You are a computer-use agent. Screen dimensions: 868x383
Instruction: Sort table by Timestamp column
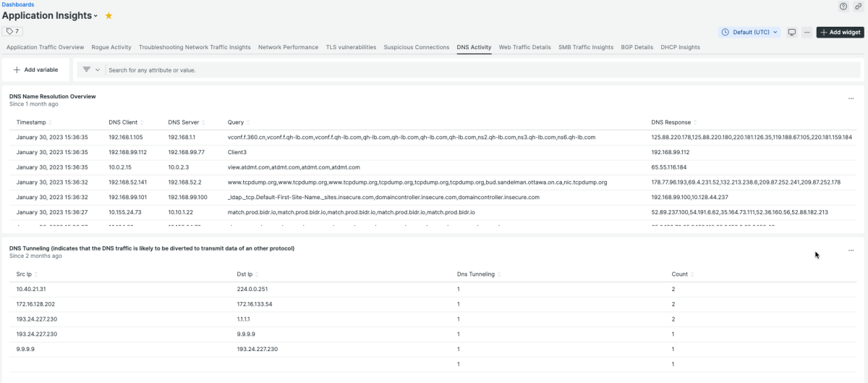(x=33, y=122)
